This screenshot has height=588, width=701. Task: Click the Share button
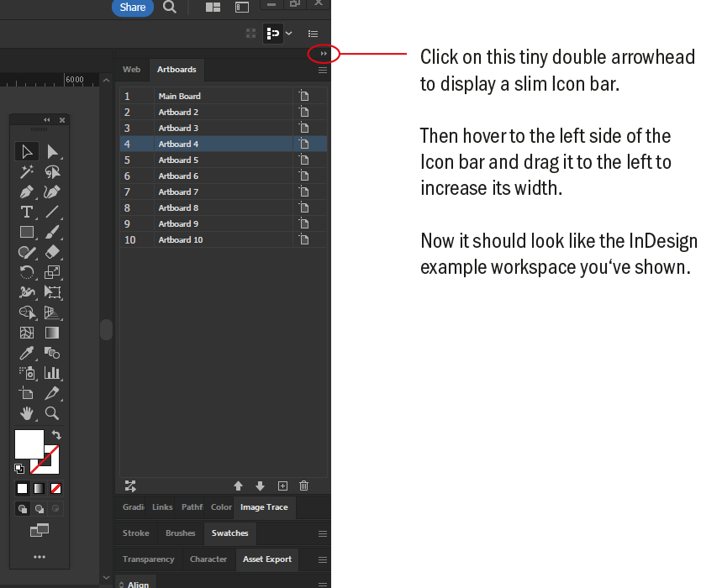[132, 8]
